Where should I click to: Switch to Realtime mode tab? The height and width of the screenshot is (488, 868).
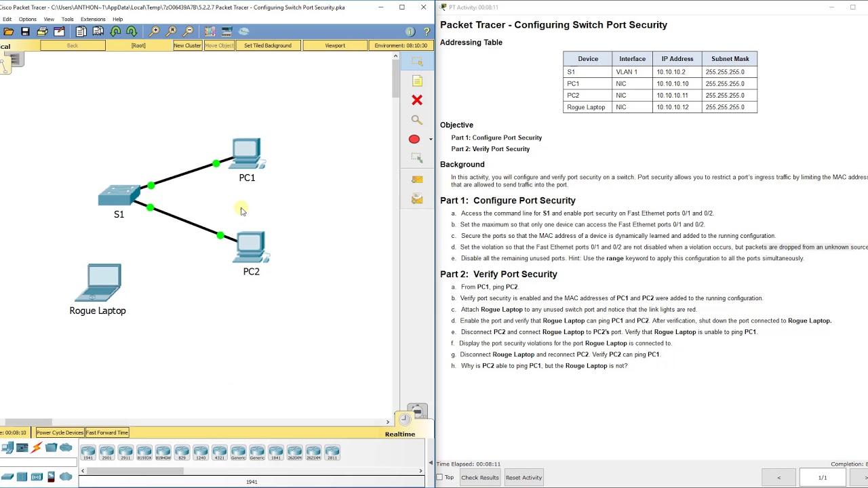point(400,434)
